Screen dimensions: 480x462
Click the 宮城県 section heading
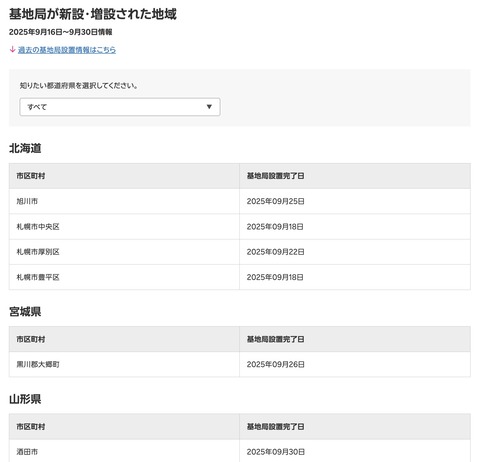coord(25,312)
